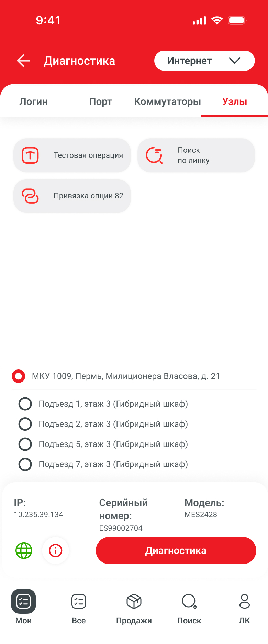Switch to the Логин tab
Viewport: 268px width, 644px height.
coord(33,101)
